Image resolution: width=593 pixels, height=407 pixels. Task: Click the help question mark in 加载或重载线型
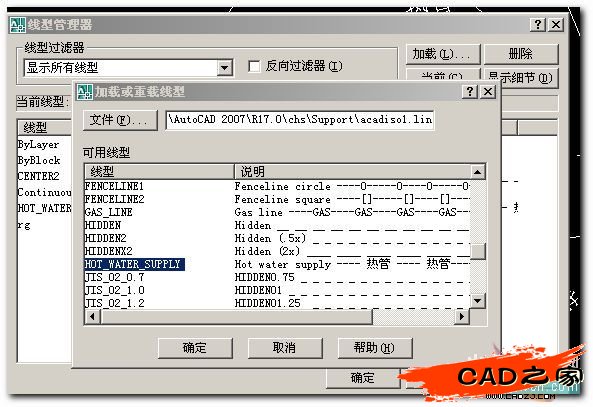click(x=470, y=92)
